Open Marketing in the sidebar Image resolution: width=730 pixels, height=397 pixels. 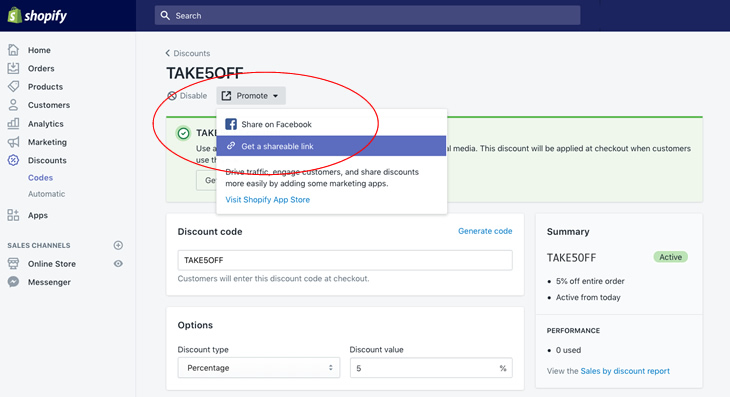[x=47, y=142]
